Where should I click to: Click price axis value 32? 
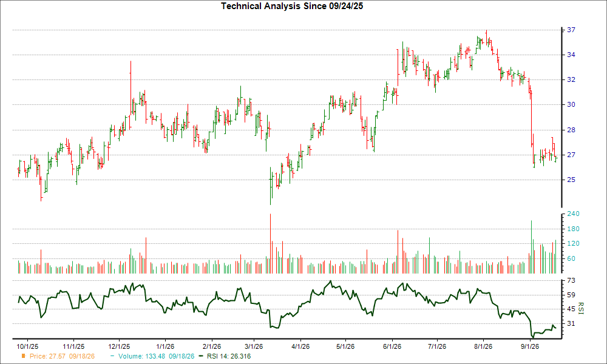[571, 79]
